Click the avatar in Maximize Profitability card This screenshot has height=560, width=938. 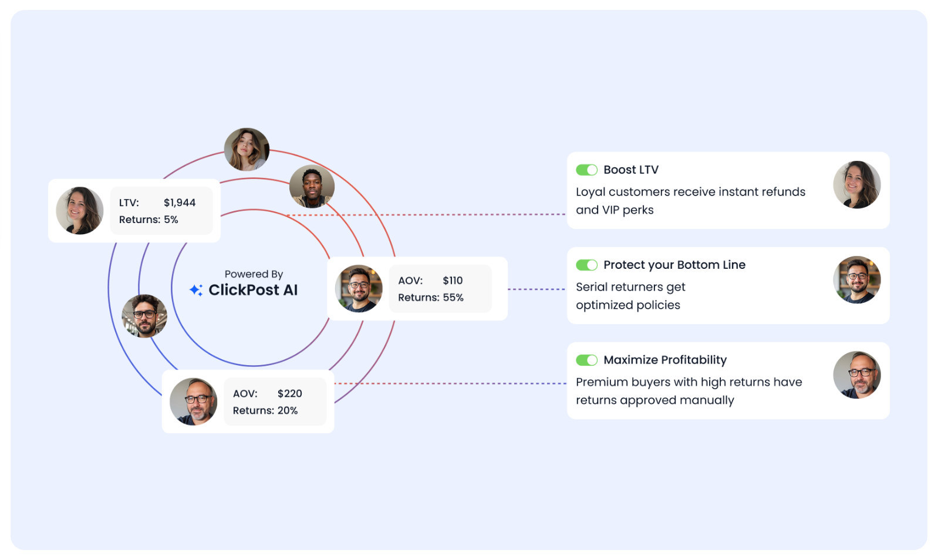[x=856, y=375]
